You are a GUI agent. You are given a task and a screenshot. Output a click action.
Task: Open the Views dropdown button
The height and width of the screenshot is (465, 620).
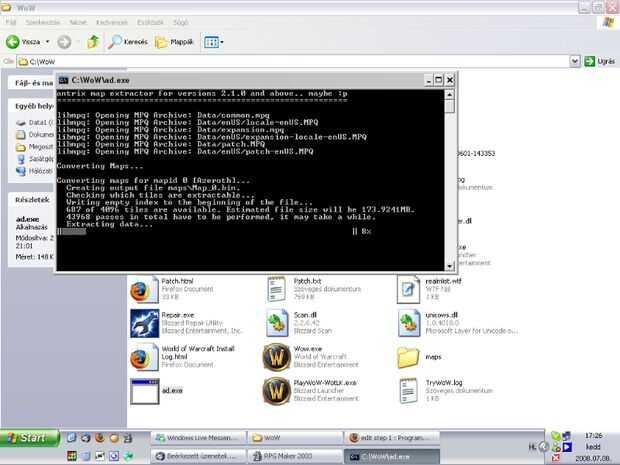tap(214, 42)
